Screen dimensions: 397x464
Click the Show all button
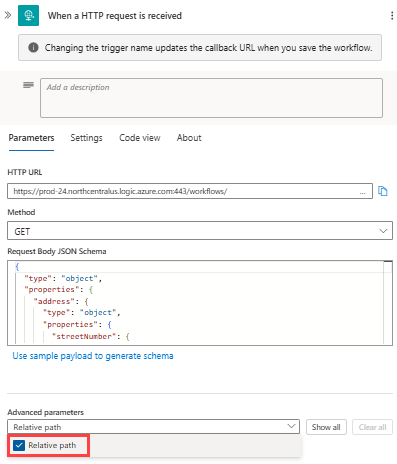[x=326, y=427]
